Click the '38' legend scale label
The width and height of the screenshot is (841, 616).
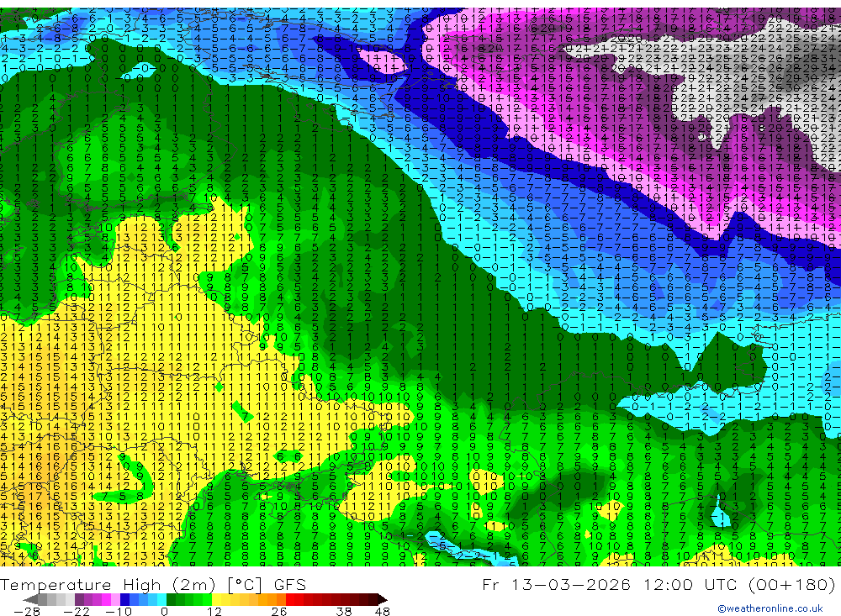pos(344,611)
